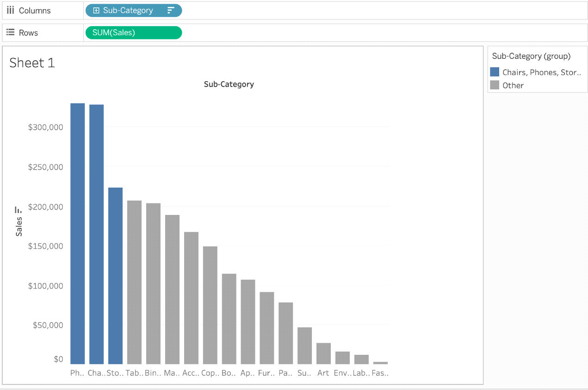This screenshot has width=588, height=390.
Task: Select the Copiers bar in chart
Action: click(210, 305)
